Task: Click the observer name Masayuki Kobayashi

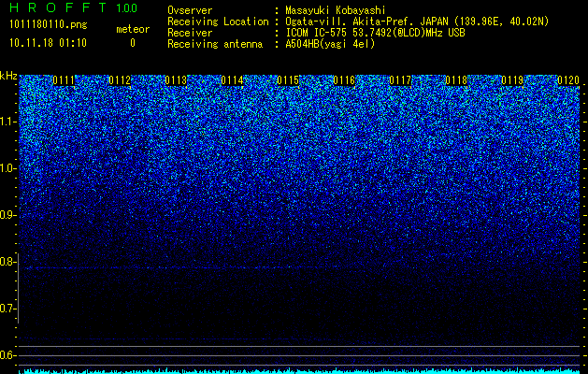Action: [x=336, y=10]
